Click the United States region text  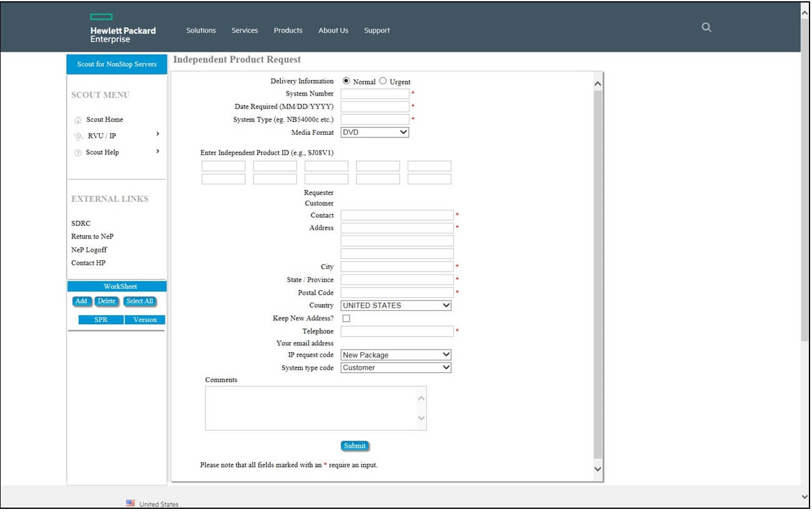[159, 504]
